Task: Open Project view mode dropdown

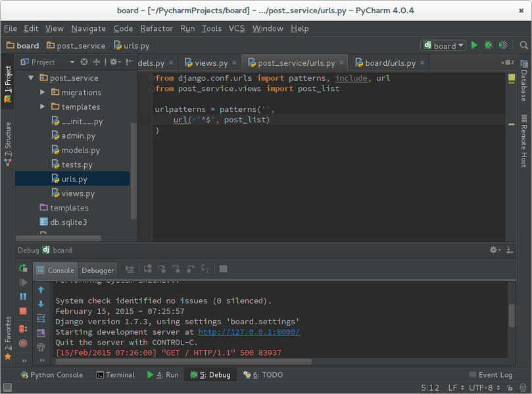Action: [72, 62]
